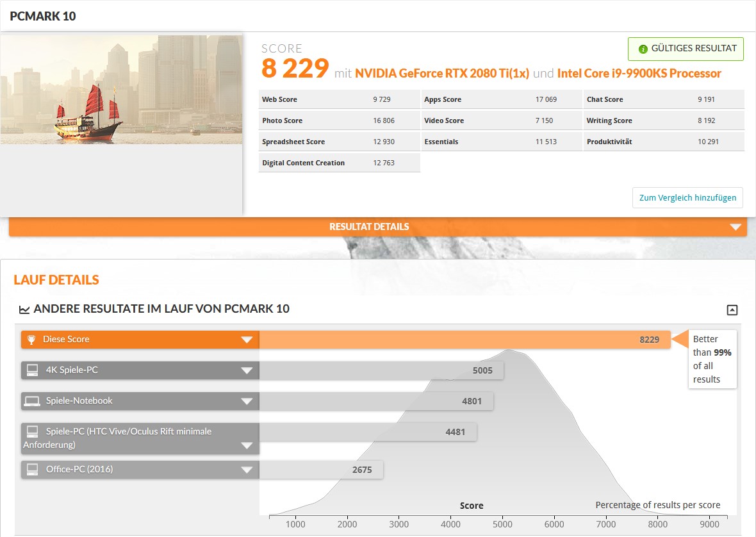Expand the Diese Score dropdown arrow
This screenshot has height=537, width=756.
(247, 340)
